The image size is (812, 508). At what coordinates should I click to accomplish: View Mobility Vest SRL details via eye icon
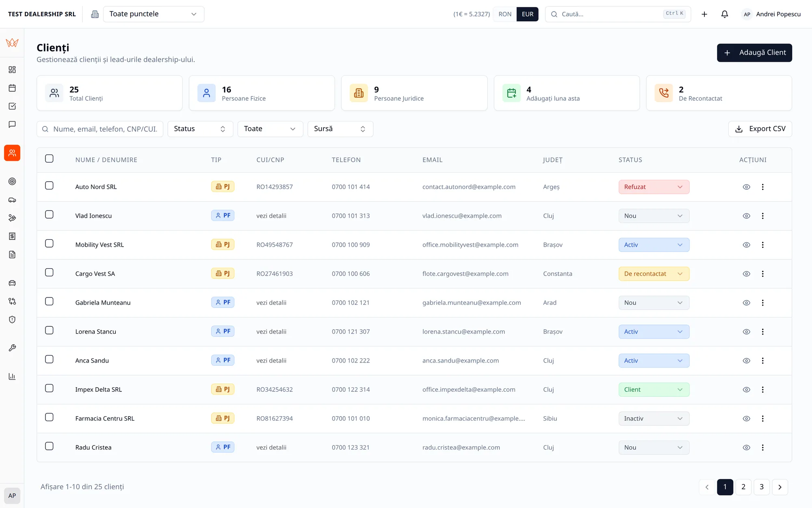tap(746, 245)
